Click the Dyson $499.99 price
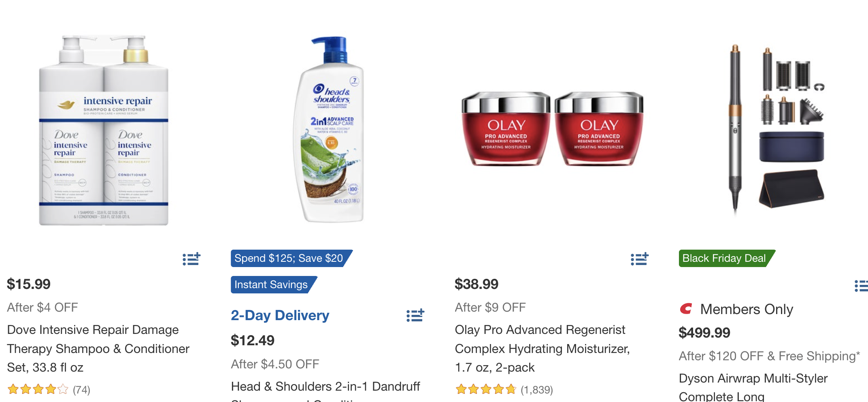868x402 pixels. pyautogui.click(x=704, y=333)
